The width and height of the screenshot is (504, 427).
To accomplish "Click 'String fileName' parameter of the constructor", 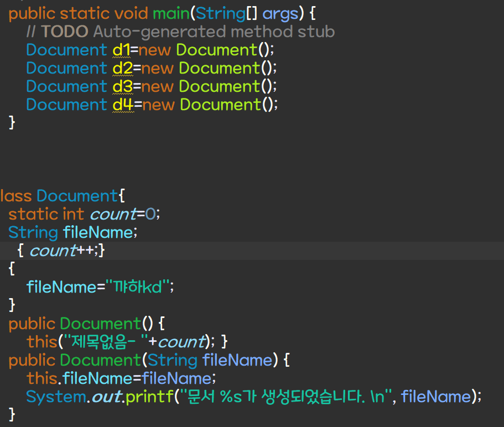I will click(x=210, y=361).
